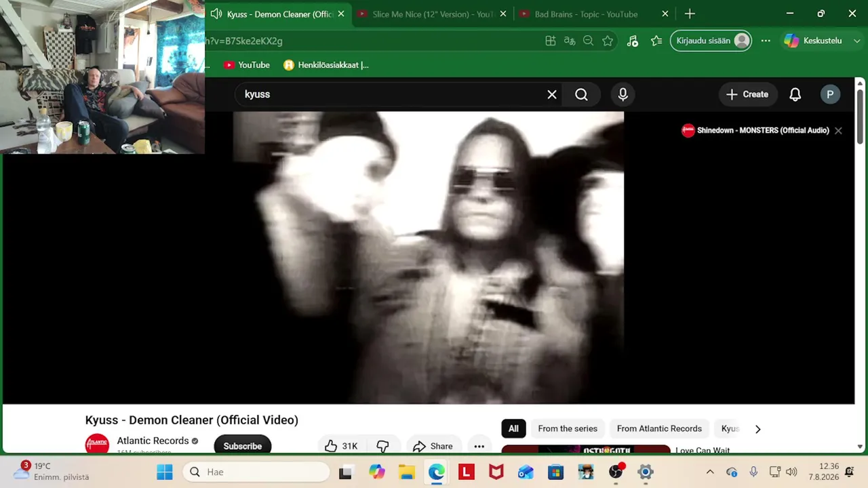Open Microsoft Edge from the taskbar
This screenshot has width=868, height=488.
coord(436,472)
